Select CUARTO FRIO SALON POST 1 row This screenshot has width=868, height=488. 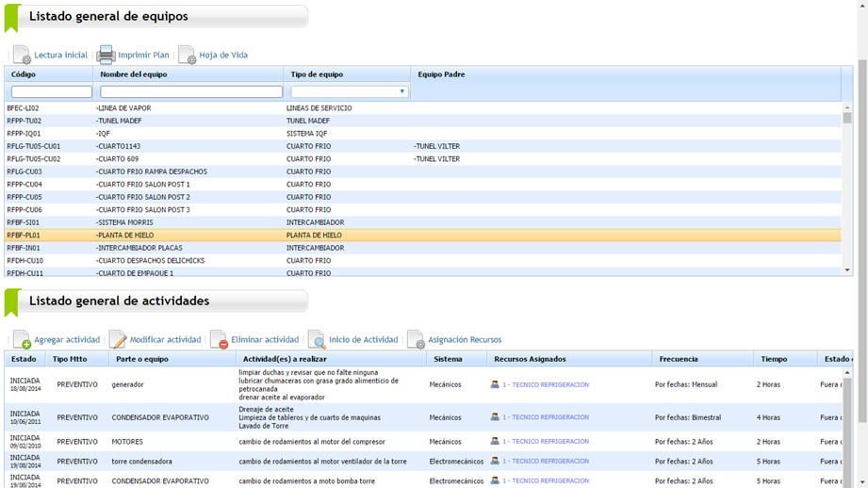coord(423,185)
